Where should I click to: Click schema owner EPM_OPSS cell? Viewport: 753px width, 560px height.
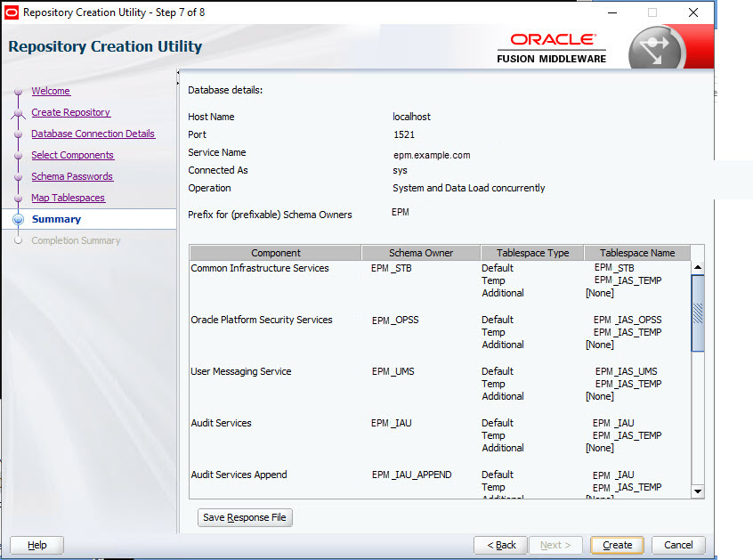(395, 320)
